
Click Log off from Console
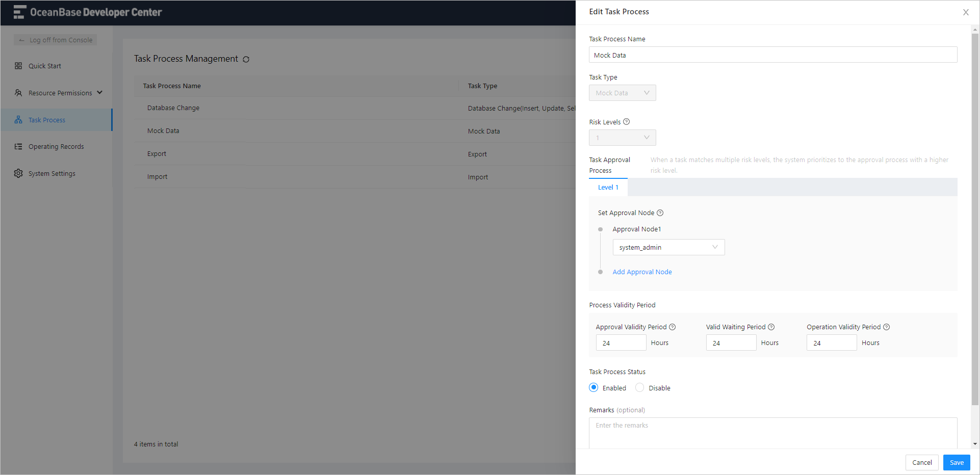coord(55,40)
